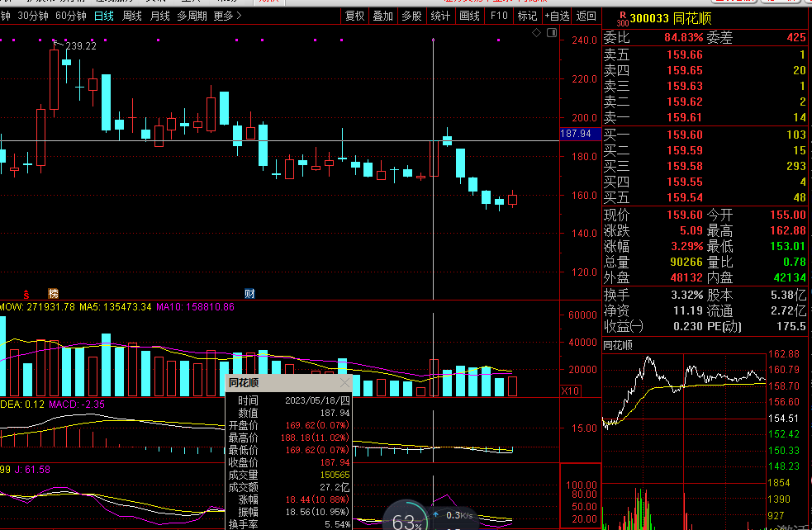Open the 多股 multi-stock view
Screen dimensions: 812x530
411,16
